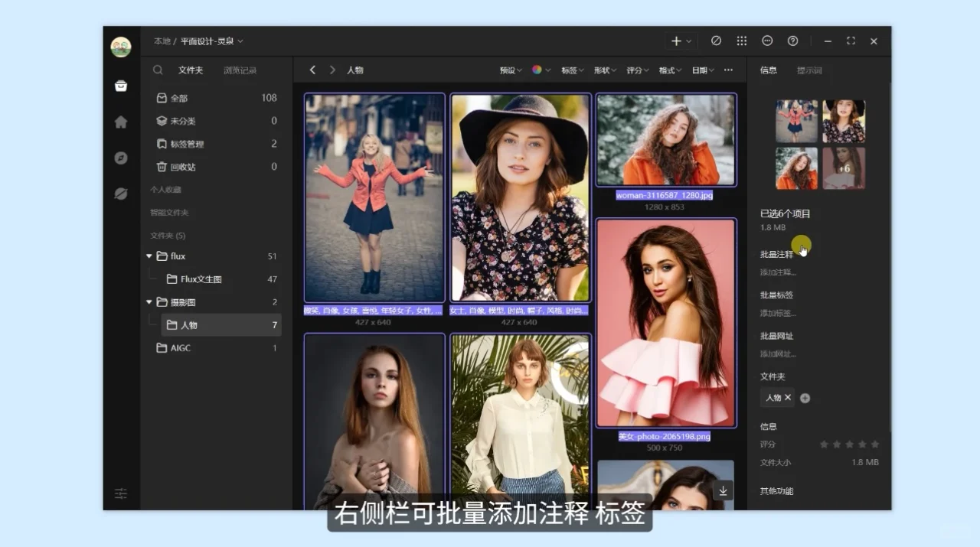Toggle the fifth rating star under 评分
The height and width of the screenshot is (547, 980).
click(874, 443)
